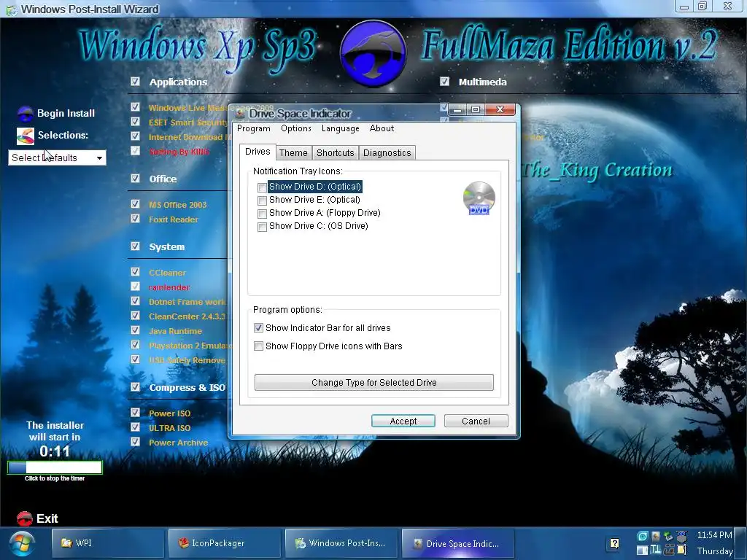Toggle the System category checkbox
The image size is (747, 560).
[x=135, y=246]
